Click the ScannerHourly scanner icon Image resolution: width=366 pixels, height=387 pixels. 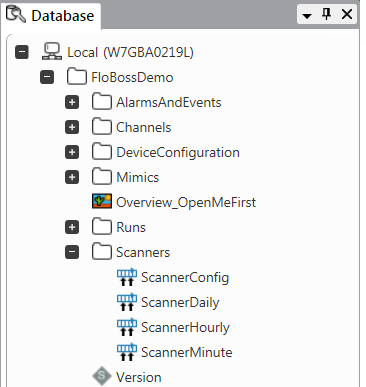(x=127, y=327)
